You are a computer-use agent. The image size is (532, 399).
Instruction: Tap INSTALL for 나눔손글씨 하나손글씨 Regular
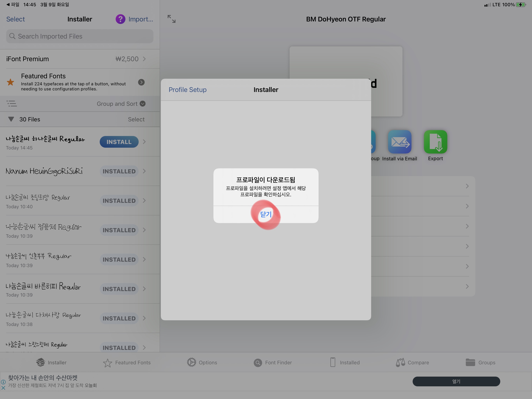pos(119,142)
